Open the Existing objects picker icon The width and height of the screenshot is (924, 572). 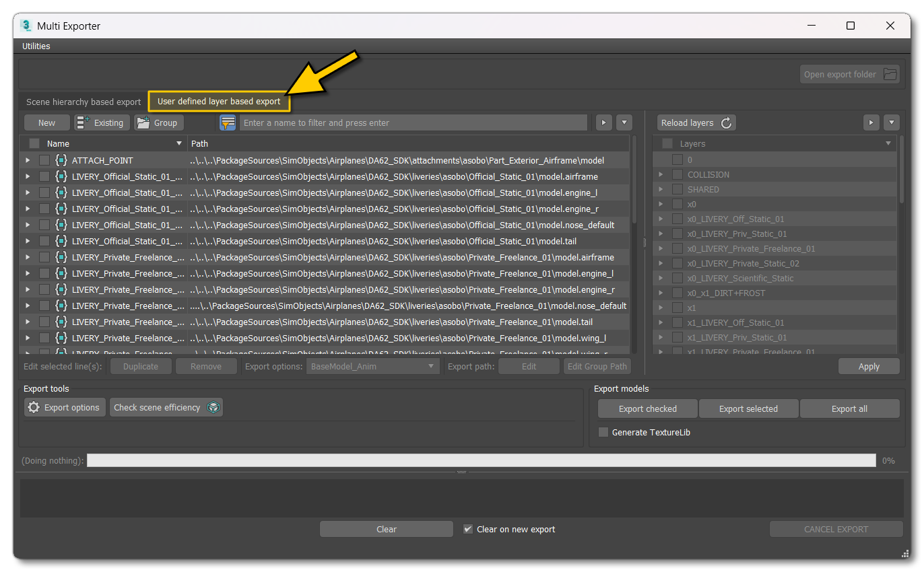84,122
